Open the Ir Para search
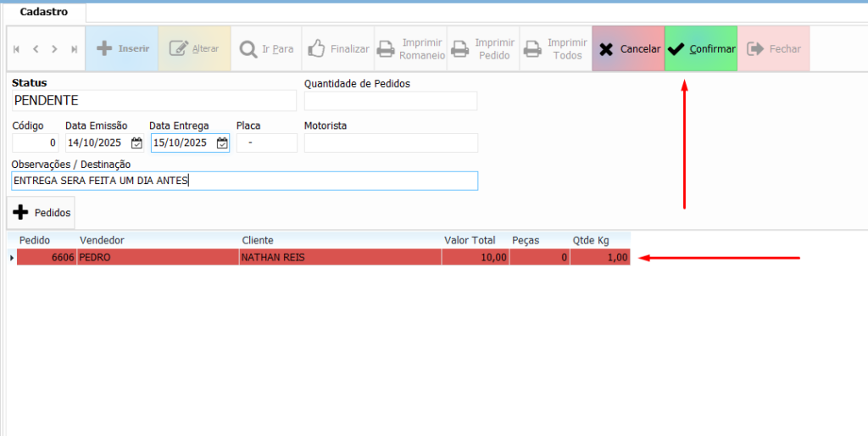 pos(266,49)
